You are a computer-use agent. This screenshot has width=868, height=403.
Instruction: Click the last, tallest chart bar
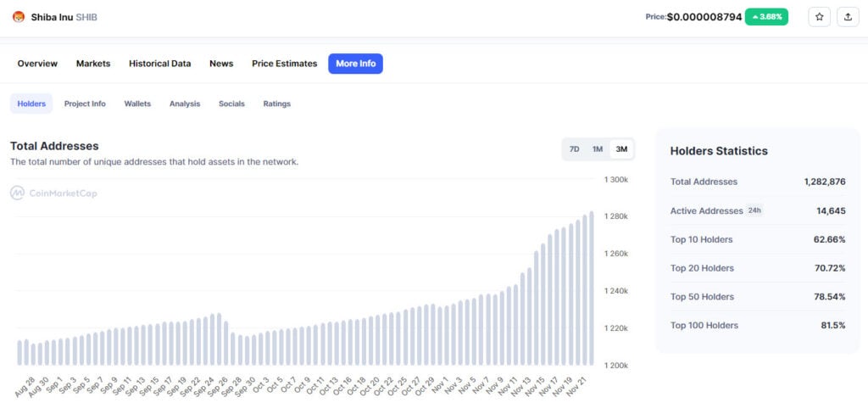click(591, 288)
